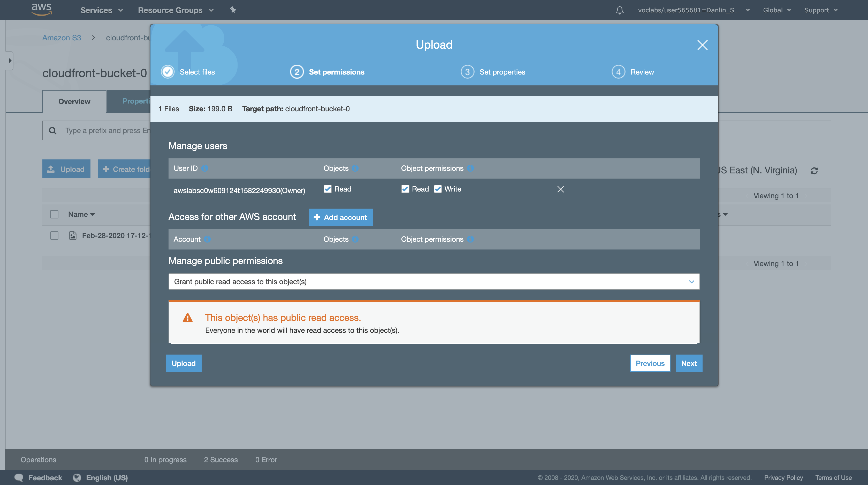This screenshot has height=485, width=868.
Task: Open the notifications bell icon
Action: pyautogui.click(x=619, y=10)
